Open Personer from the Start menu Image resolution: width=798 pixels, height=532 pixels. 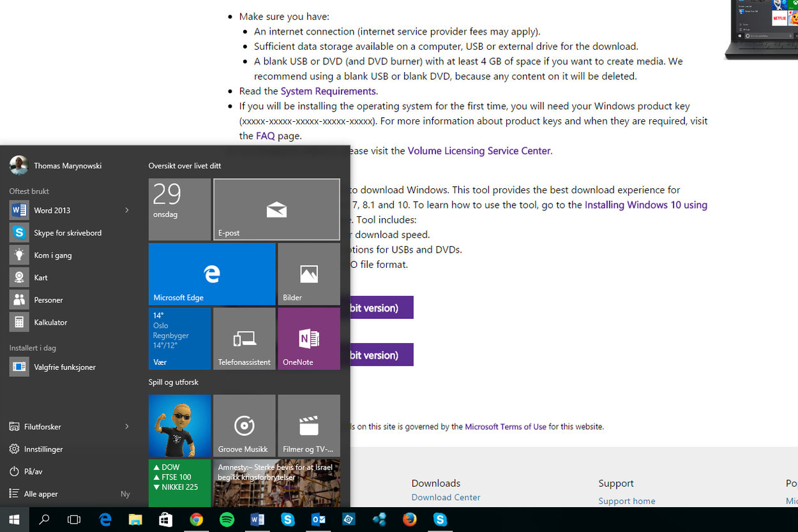(x=48, y=299)
